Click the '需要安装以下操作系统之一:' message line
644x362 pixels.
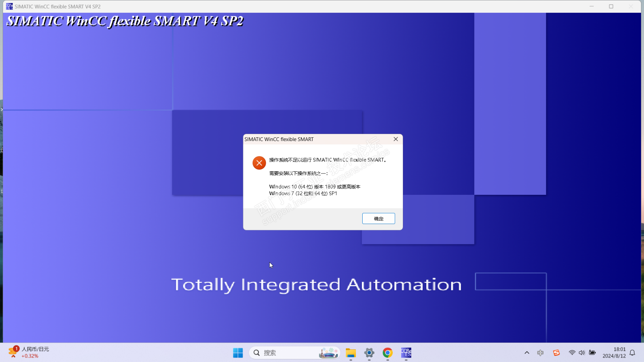[x=299, y=173]
